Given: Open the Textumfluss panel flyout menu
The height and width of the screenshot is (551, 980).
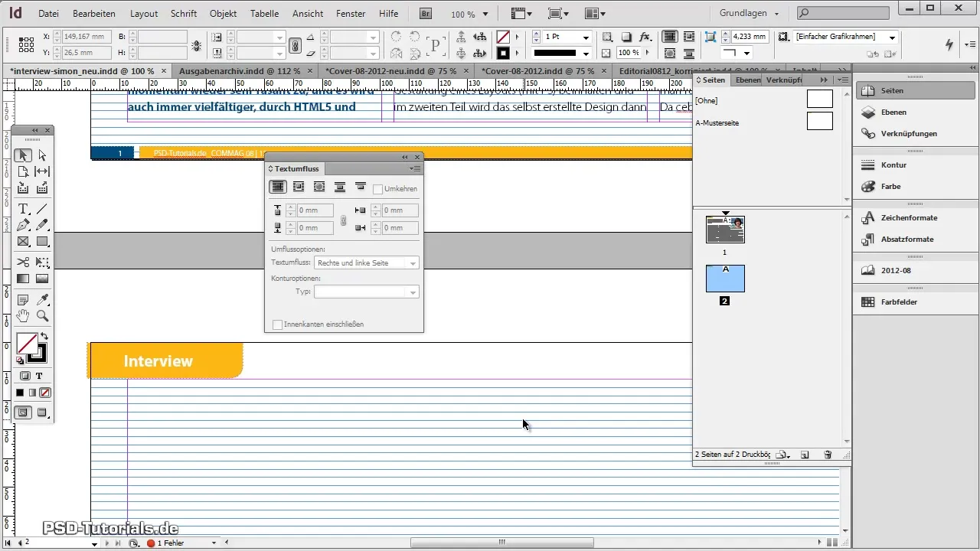Looking at the screenshot, I should [415, 168].
